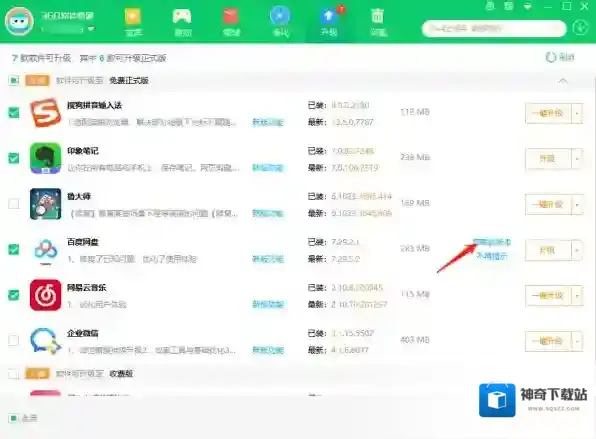Screen dimensions: 596x439
Task: Click the refresh button at top right
Action: pos(560,57)
